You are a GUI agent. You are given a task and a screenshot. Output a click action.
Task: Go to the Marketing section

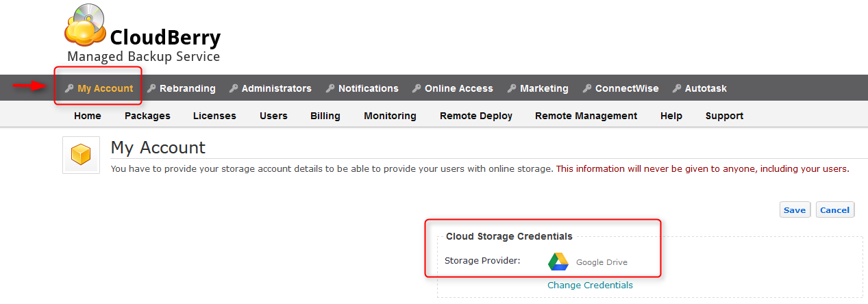(544, 88)
